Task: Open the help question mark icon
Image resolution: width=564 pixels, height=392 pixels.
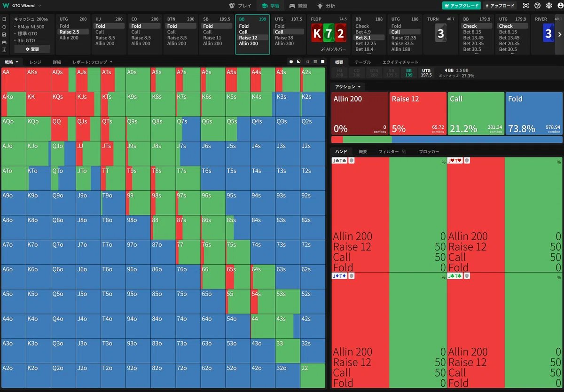Action: pos(537,6)
